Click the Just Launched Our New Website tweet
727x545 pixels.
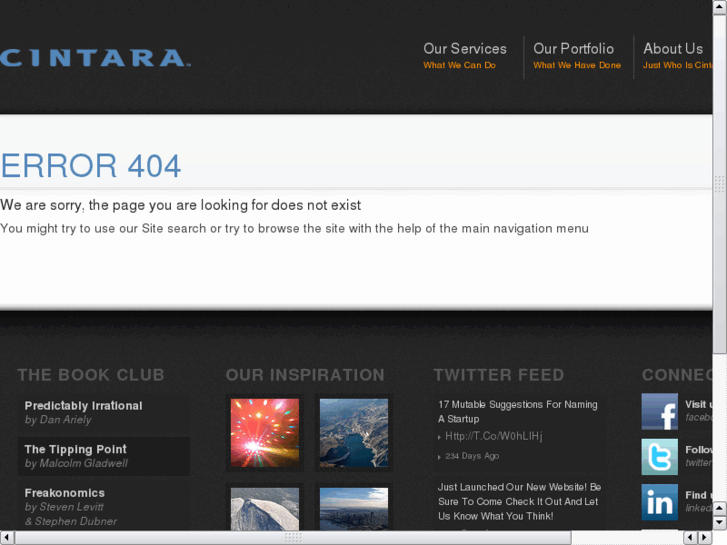[519, 501]
